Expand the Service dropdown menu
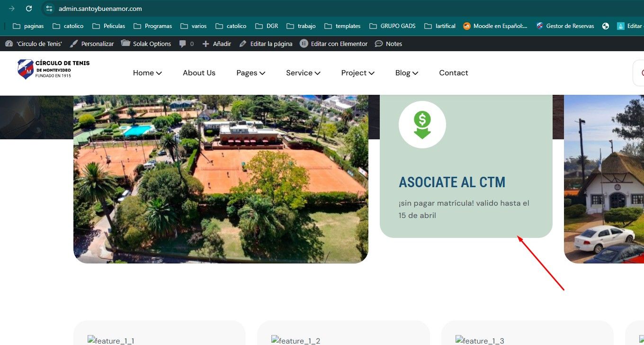Screen dimensions: 644x345 tap(303, 73)
